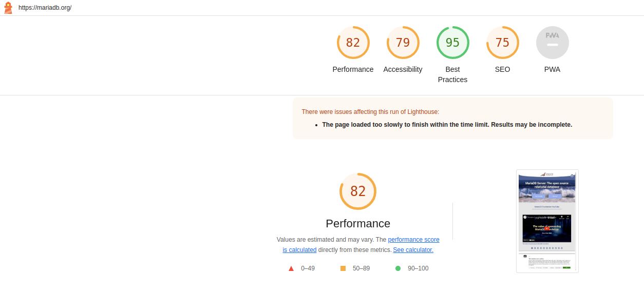Select the "PWA" text label below the badge
Image resolution: width=644 pixels, height=292 pixels.
coord(552,69)
